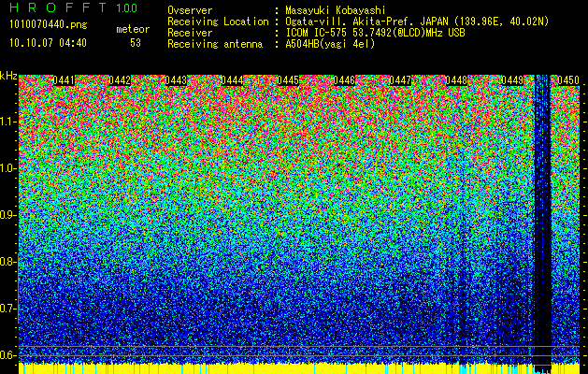Click the 0449 time marker
The height and width of the screenshot is (374, 588).
click(512, 80)
